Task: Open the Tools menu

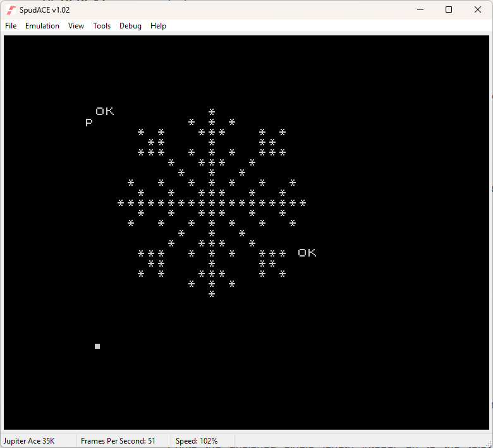Action: tap(102, 26)
